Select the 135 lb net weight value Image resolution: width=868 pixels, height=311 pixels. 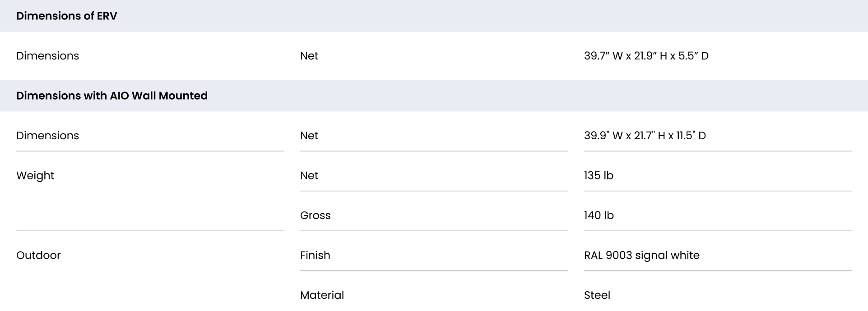[599, 176]
